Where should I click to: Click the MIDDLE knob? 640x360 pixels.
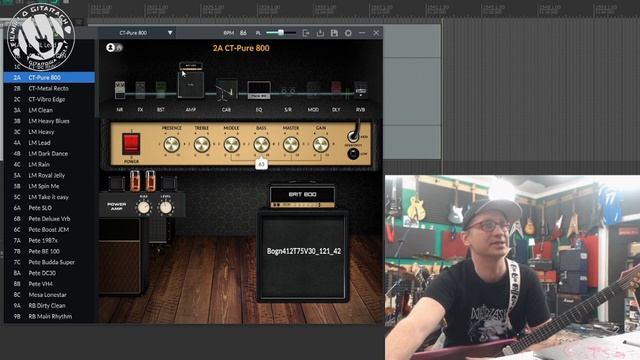(x=231, y=144)
